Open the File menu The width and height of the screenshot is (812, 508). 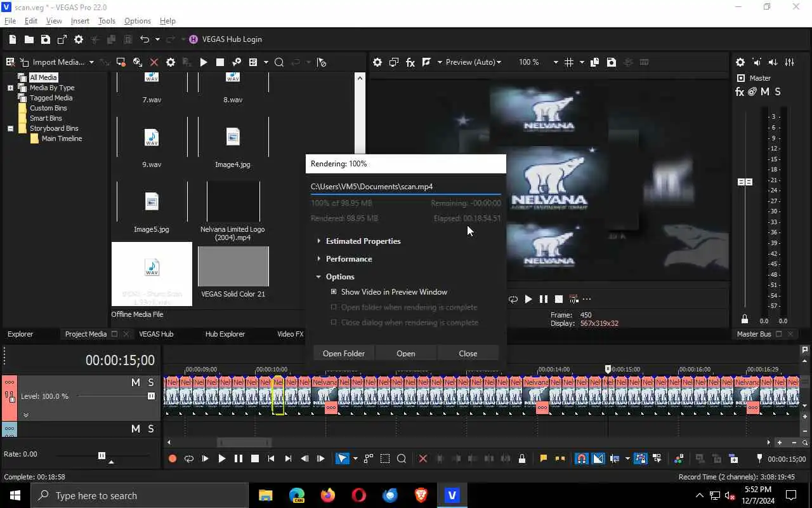pos(10,21)
